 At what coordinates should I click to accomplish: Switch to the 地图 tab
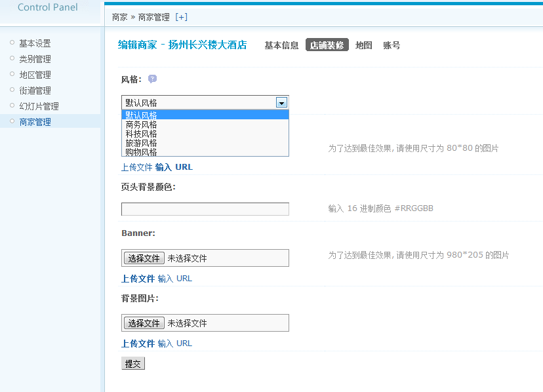click(x=363, y=45)
